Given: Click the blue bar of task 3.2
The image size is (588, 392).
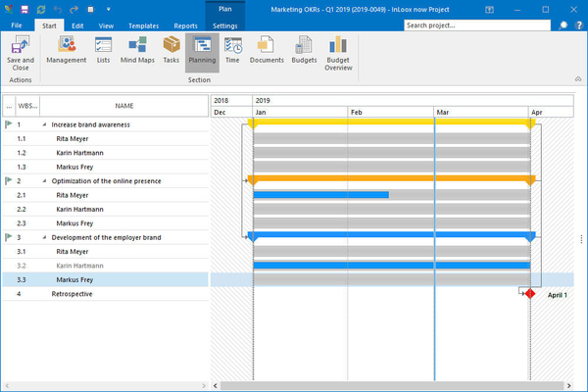Looking at the screenshot, I should coord(392,266).
